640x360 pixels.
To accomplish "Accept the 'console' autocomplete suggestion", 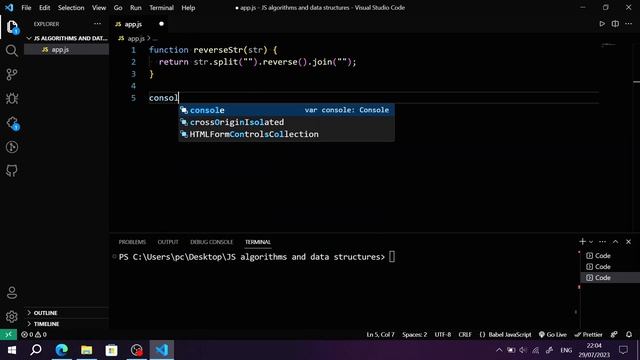I will point(287,110).
